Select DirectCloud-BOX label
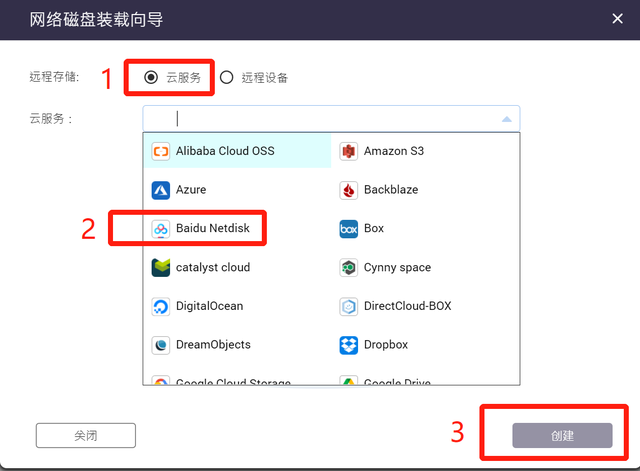Screen dimensions: 640x471 (x=408, y=306)
